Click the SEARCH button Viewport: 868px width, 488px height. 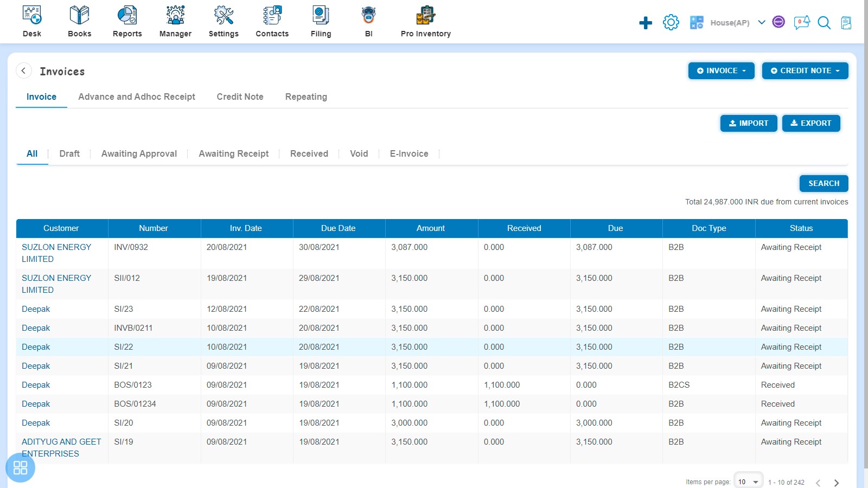coord(824,183)
